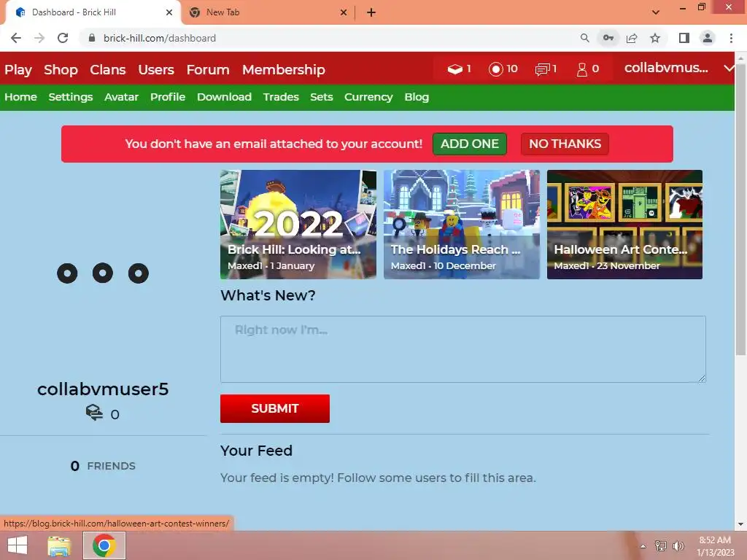Viewport: 747px width, 560px height.
Task: Open the Download page link
Action: coord(225,97)
